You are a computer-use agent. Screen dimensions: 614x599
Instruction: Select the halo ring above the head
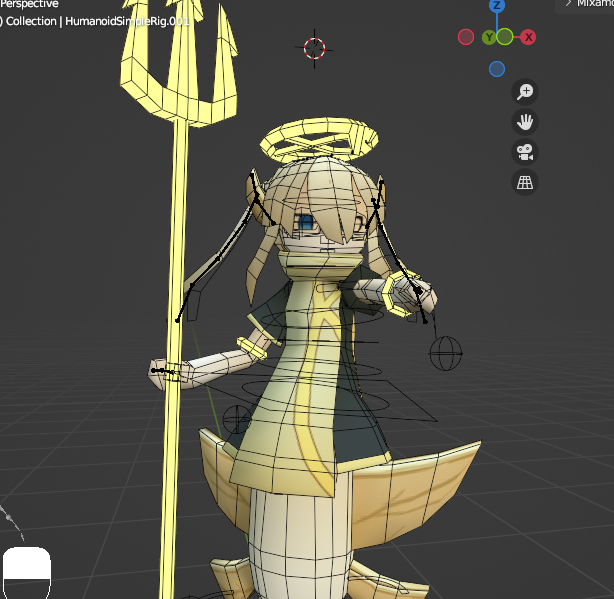point(319,139)
